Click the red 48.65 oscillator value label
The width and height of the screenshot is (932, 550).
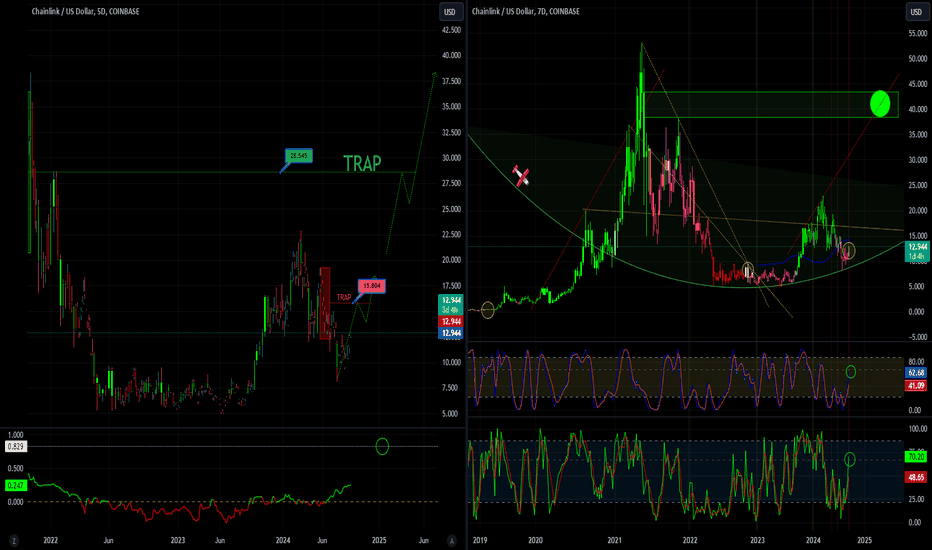[916, 477]
